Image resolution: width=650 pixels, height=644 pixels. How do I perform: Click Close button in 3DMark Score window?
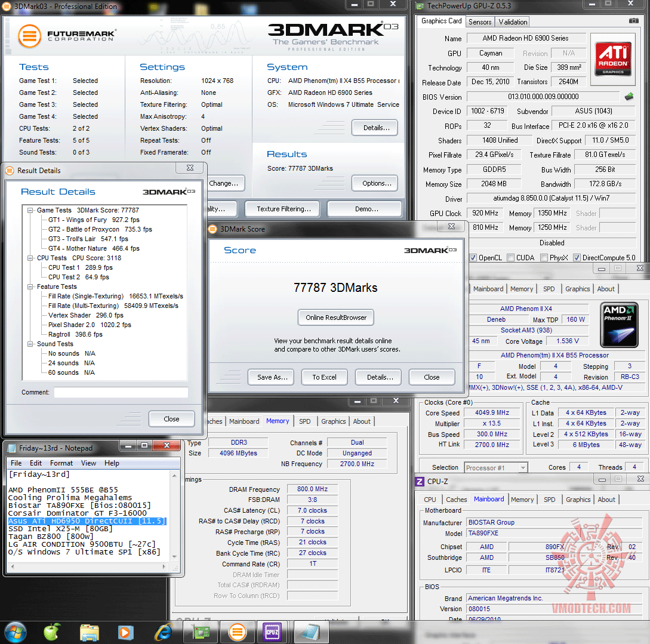[432, 377]
